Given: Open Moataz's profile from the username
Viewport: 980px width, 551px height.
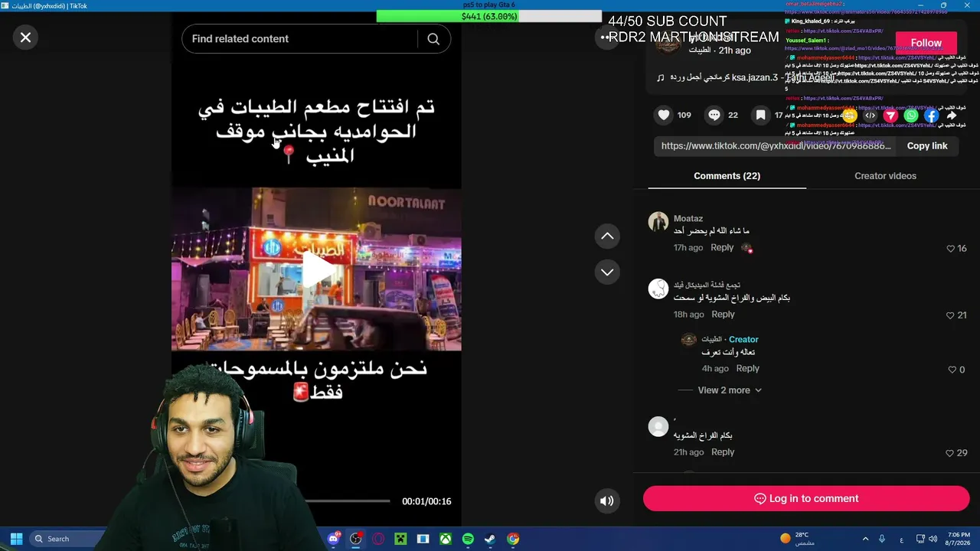Looking at the screenshot, I should [688, 219].
